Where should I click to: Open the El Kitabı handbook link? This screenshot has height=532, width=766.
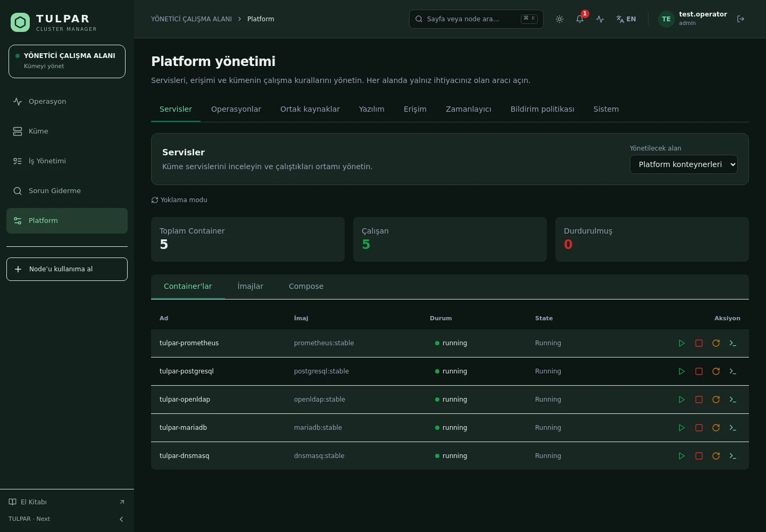tap(67, 502)
